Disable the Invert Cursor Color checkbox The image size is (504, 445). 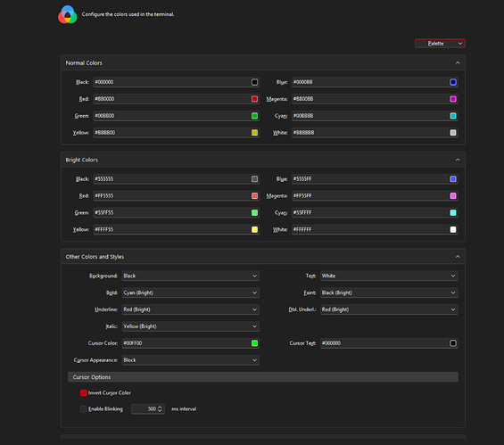tap(84, 393)
